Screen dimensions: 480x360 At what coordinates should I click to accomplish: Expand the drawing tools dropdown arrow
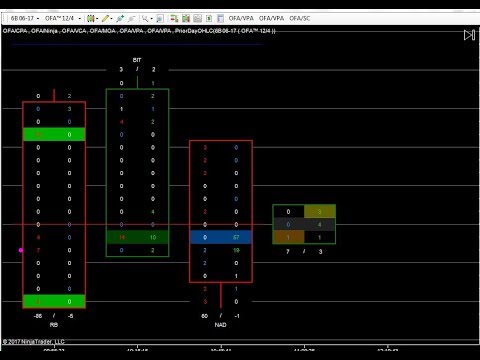(x=111, y=19)
